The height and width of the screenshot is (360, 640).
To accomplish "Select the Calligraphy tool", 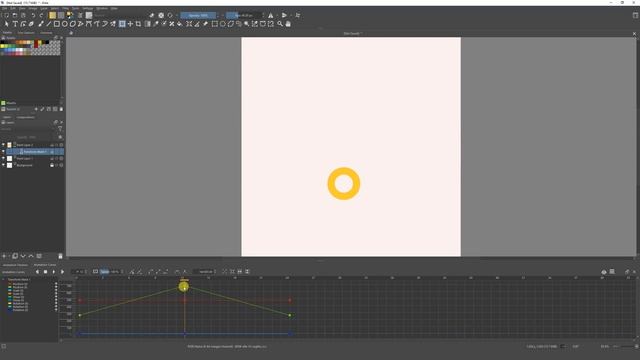I will click(x=31, y=24).
